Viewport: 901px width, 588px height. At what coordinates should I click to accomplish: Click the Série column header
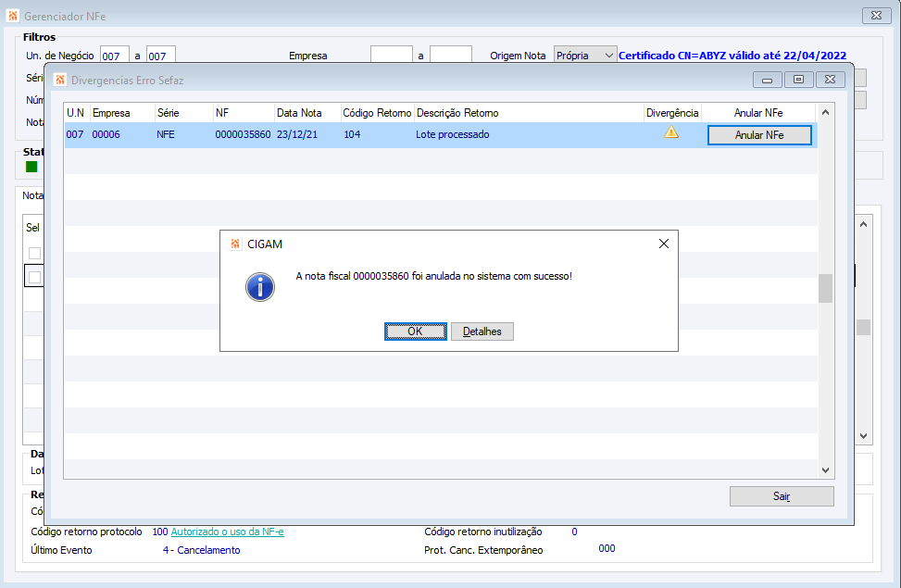pos(184,113)
